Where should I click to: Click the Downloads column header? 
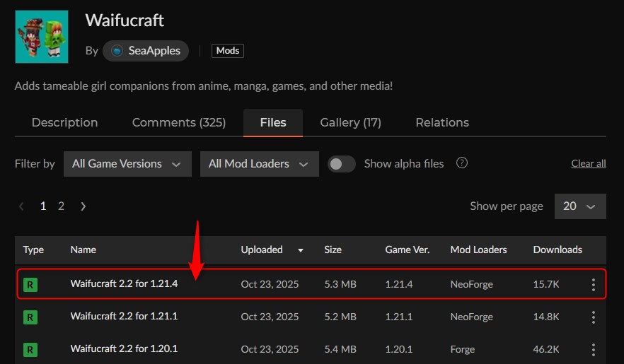[x=557, y=249]
